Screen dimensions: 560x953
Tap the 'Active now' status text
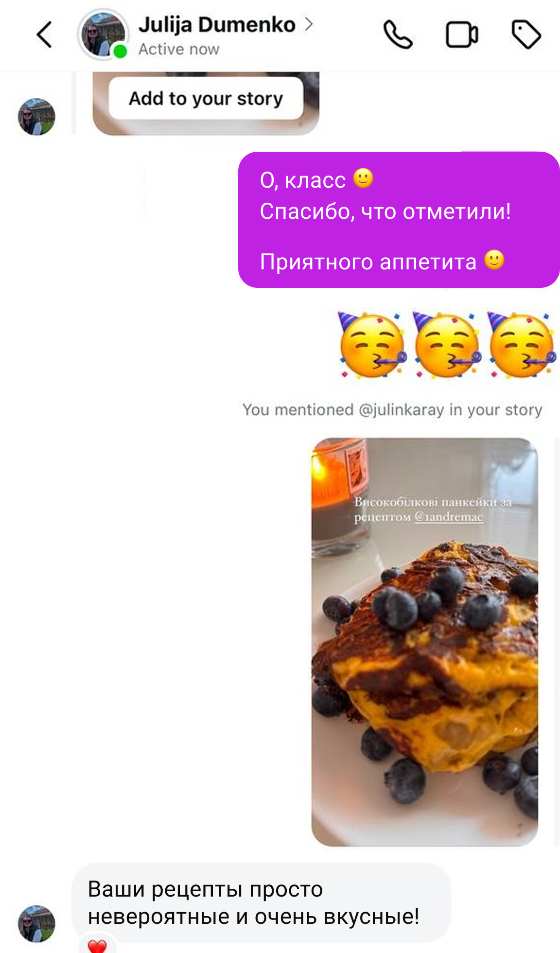tap(179, 49)
